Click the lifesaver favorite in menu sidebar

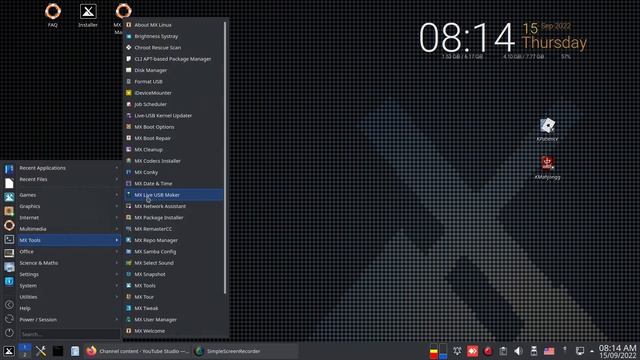(9, 225)
